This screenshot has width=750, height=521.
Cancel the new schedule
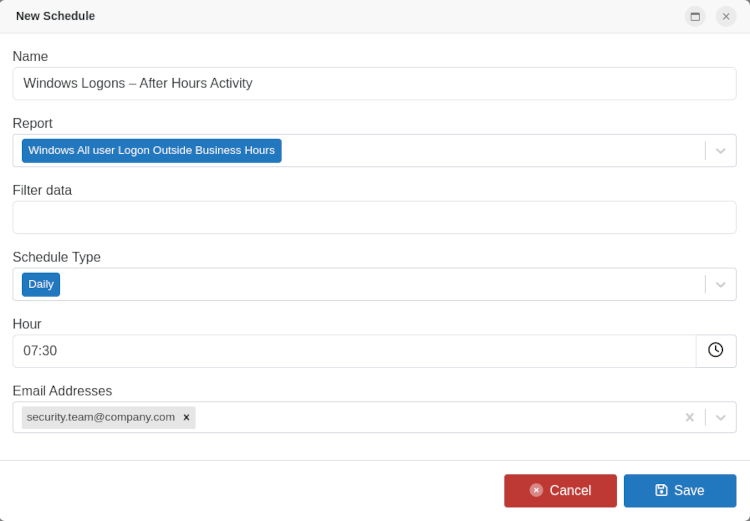560,490
